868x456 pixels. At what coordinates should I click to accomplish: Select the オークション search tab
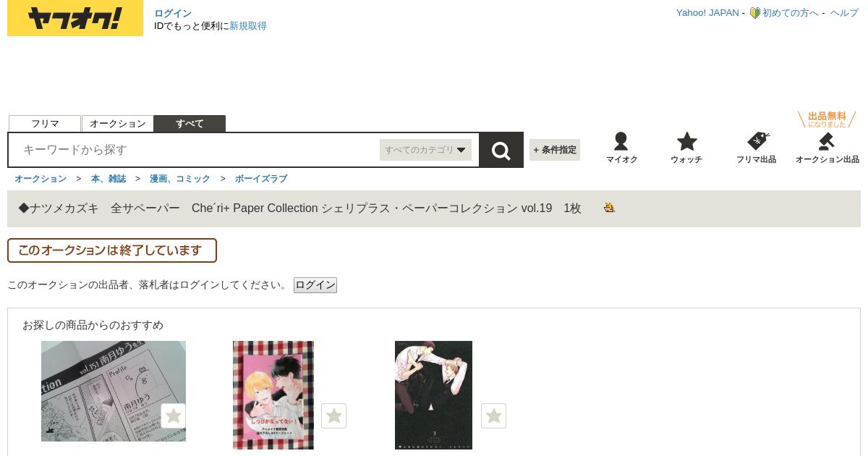click(x=118, y=124)
